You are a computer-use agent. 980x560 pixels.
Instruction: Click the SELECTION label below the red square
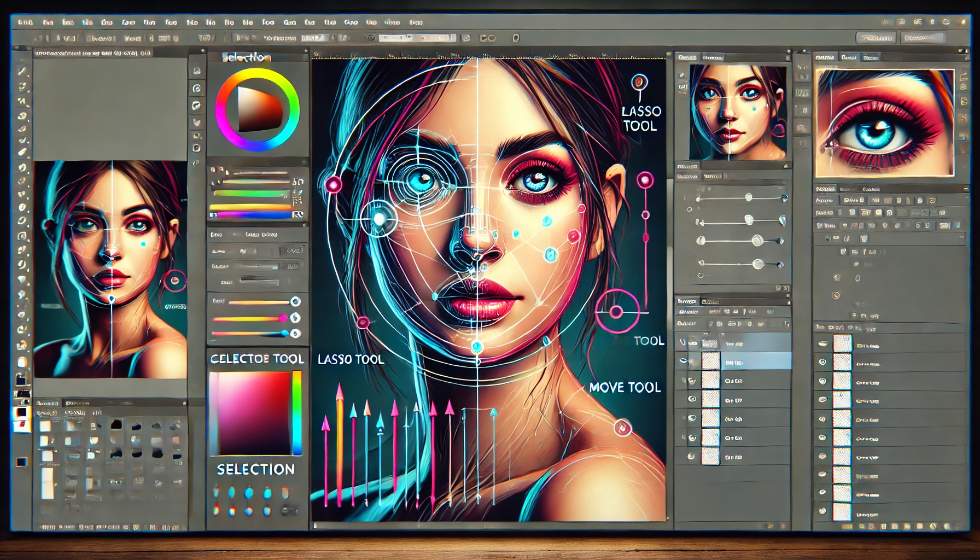256,469
